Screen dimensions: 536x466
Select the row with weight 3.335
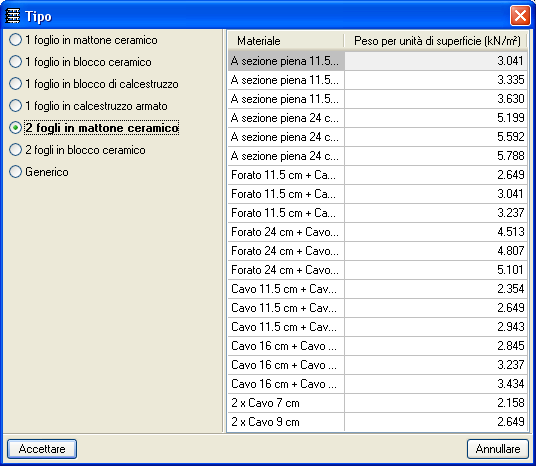coord(378,80)
